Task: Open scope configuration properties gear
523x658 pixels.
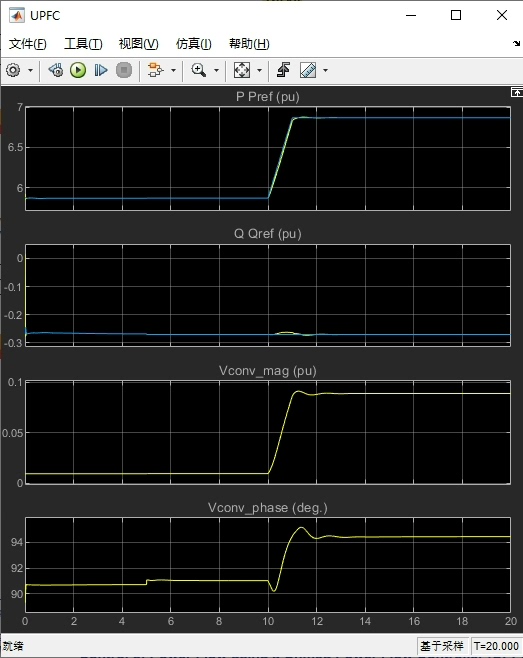Action: tap(13, 70)
